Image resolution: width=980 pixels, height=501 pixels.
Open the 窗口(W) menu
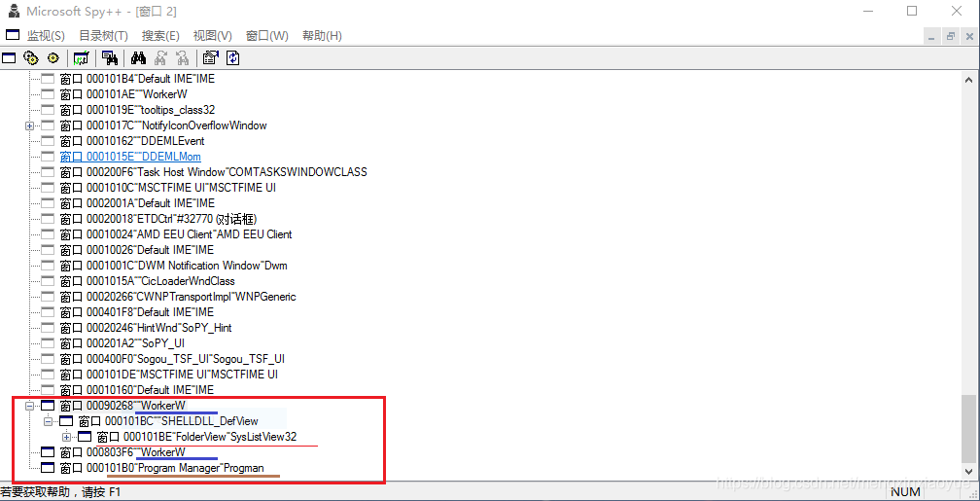(x=267, y=36)
